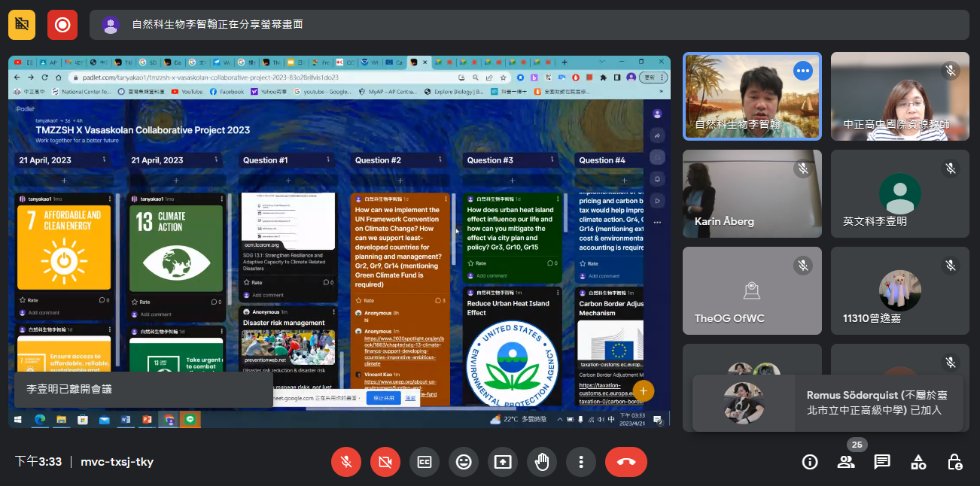Click the Remus Söderquist joined notification
This screenshot has height=486, width=980.
tap(828, 402)
